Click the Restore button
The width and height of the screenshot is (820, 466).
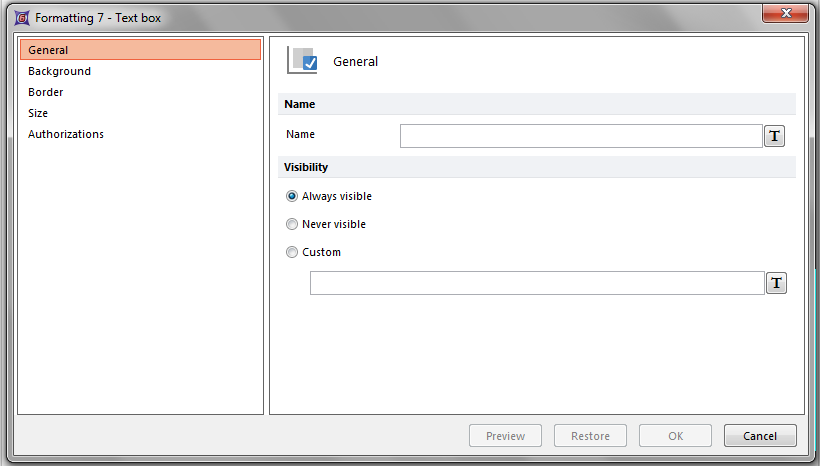tap(590, 436)
